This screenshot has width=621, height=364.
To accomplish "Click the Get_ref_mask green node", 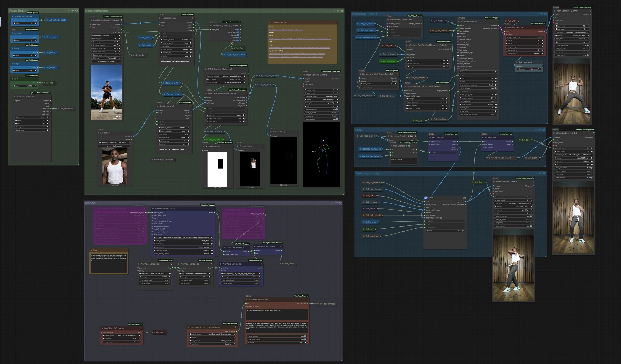I will [388, 62].
